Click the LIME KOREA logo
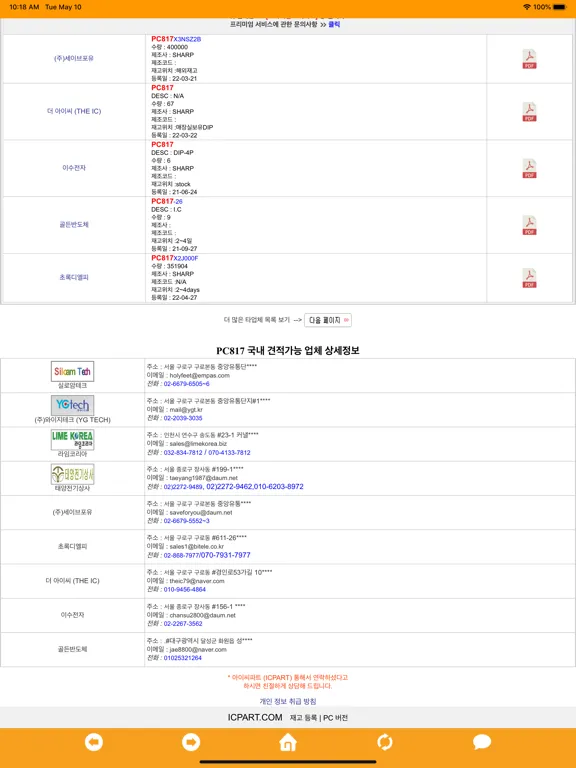576x768 pixels. (72, 439)
